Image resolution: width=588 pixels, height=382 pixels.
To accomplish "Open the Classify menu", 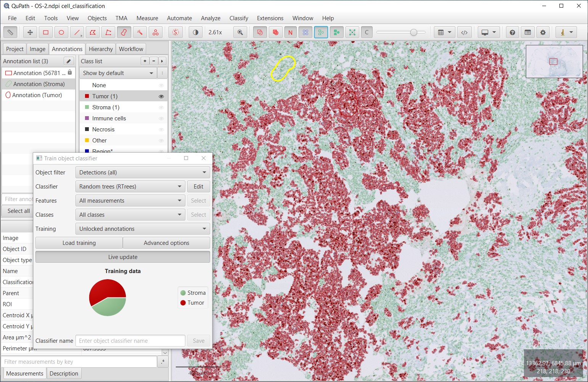I will pyautogui.click(x=239, y=18).
